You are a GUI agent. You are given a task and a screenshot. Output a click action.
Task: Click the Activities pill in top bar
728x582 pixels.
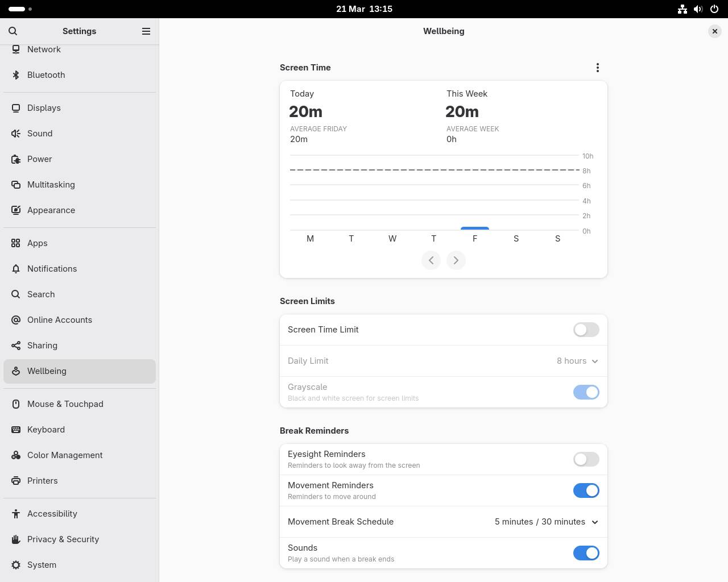20,9
